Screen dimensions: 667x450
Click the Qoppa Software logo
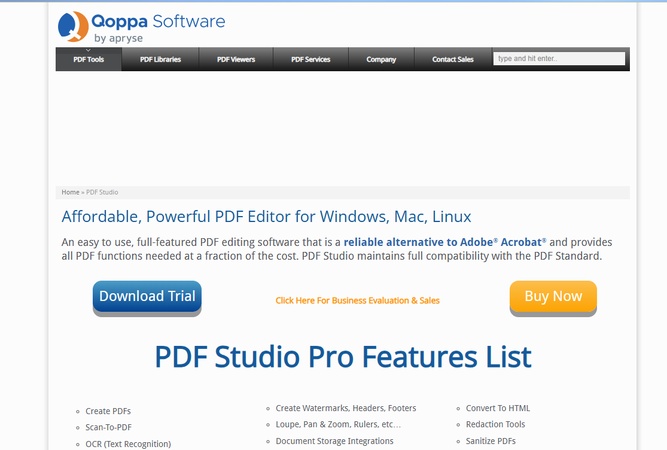(141, 26)
